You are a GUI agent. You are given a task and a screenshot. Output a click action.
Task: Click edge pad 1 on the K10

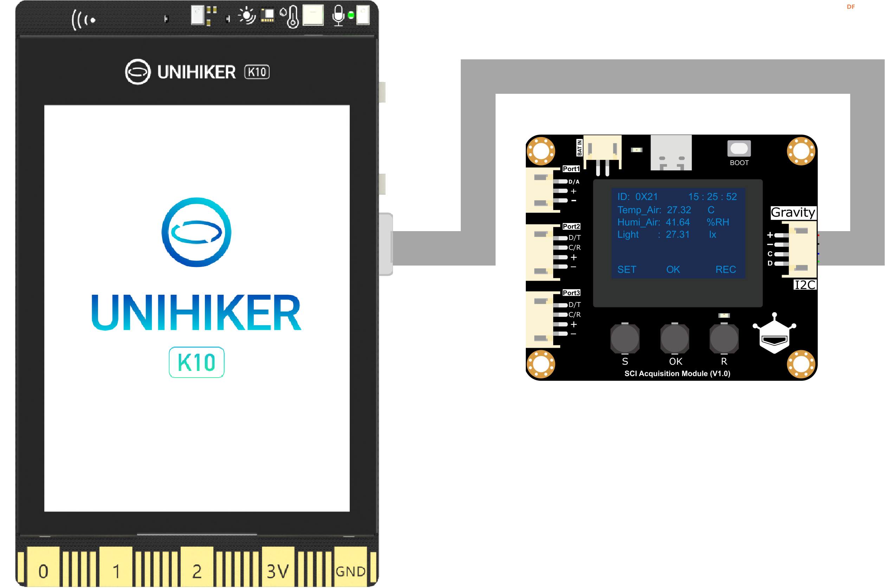(116, 567)
